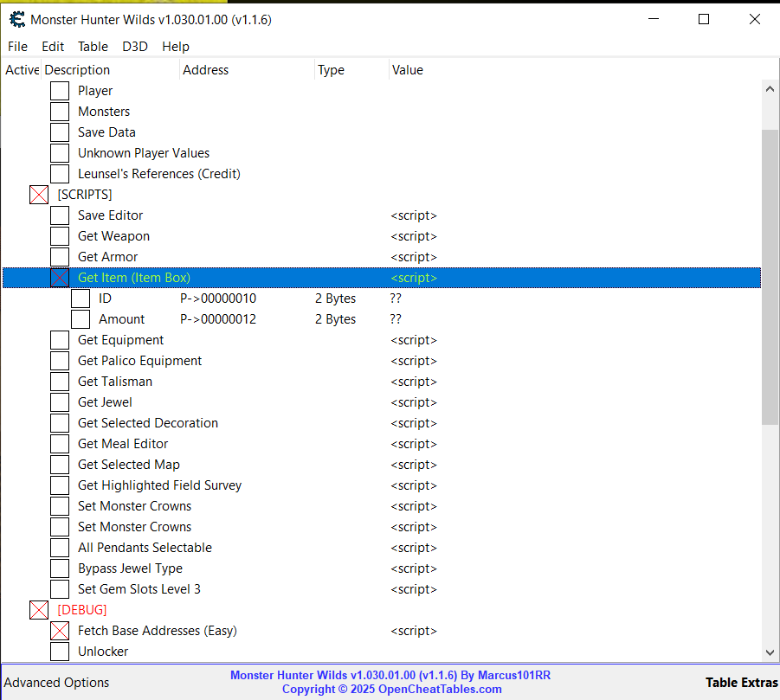The width and height of the screenshot is (780, 700).
Task: Click the vertical scrollbar thumb
Action: pyautogui.click(x=770, y=277)
